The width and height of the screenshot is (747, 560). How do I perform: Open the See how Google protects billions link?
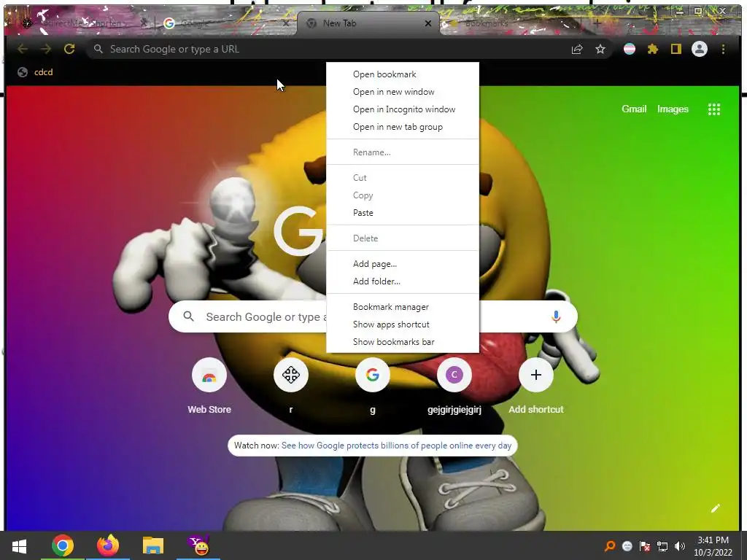point(396,446)
